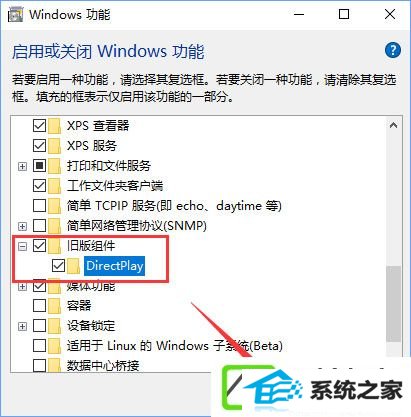Click the vertical scrollbar thumb
Viewport: 411px width, 417px height.
coord(394,304)
